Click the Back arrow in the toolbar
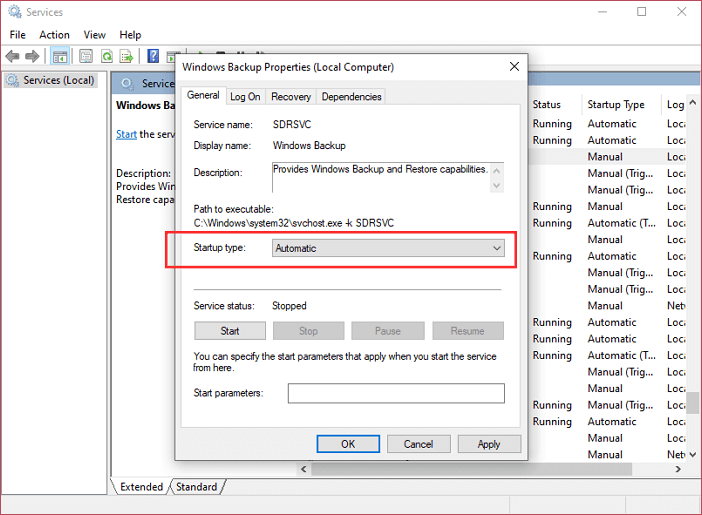Screen dimensions: 702x515 tap(12, 56)
